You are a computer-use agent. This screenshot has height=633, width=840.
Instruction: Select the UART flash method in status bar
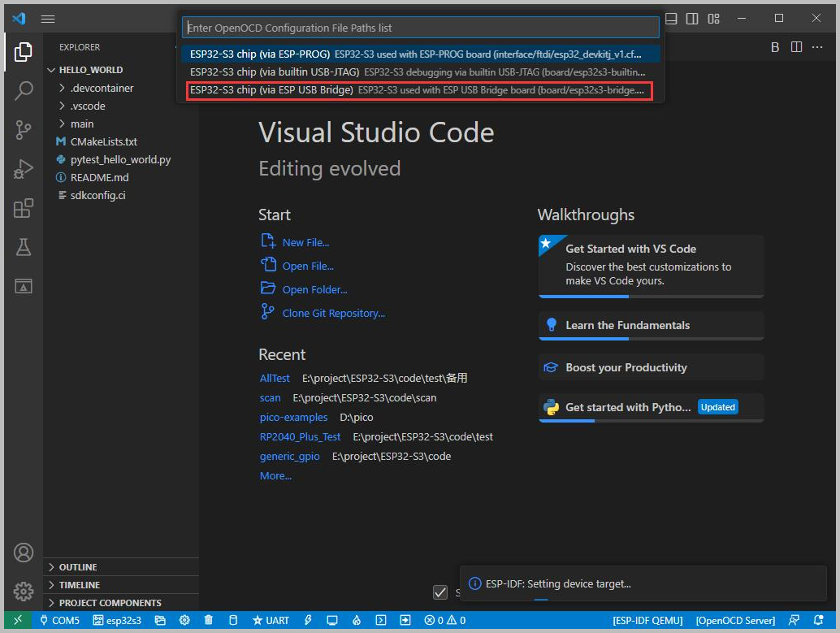pyautogui.click(x=271, y=621)
